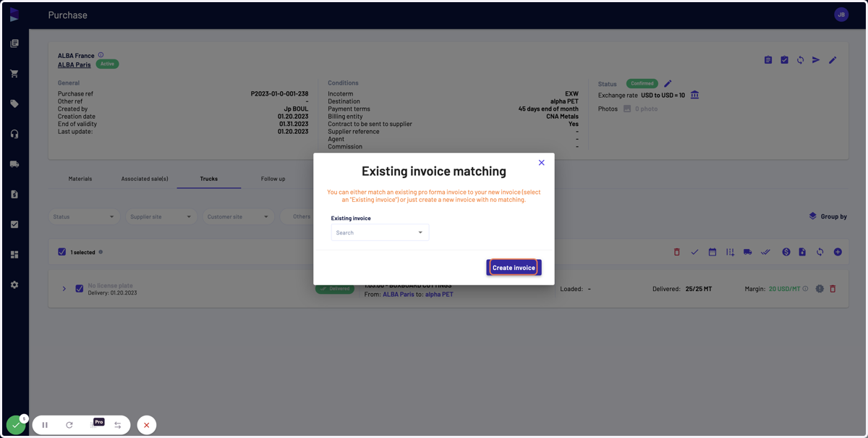This screenshot has width=868, height=438.
Task: Open the Customer site filter dropdown
Action: click(238, 216)
